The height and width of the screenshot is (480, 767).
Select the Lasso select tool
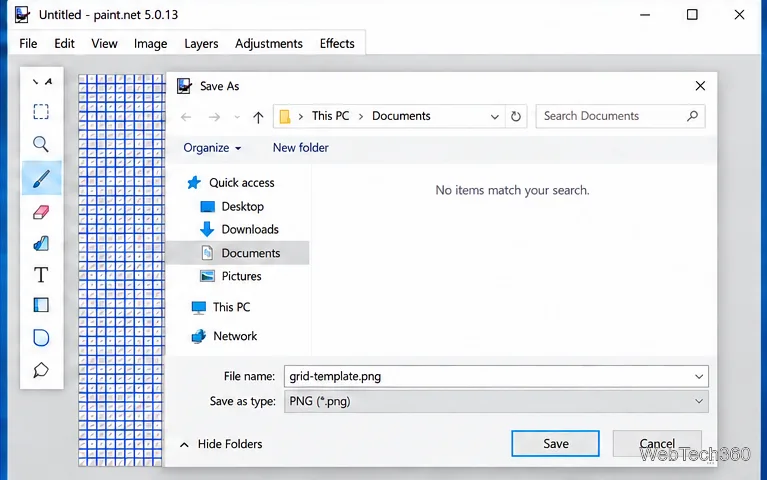41,370
